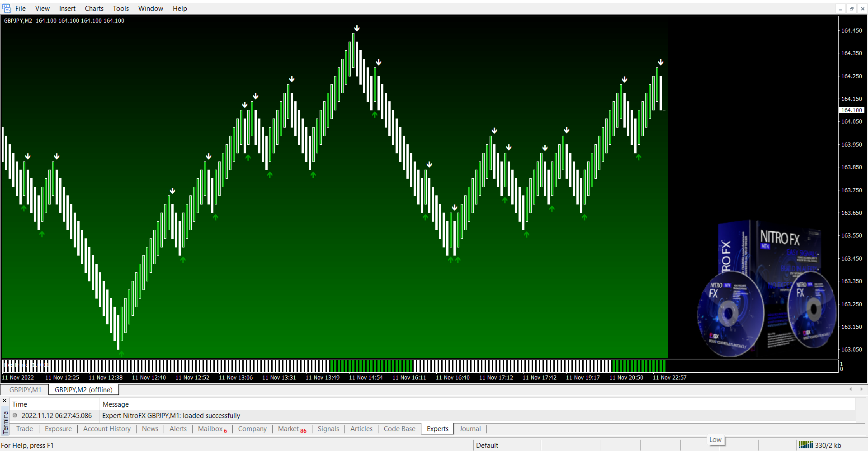
Task: Open the Insert menu
Action: (67, 9)
